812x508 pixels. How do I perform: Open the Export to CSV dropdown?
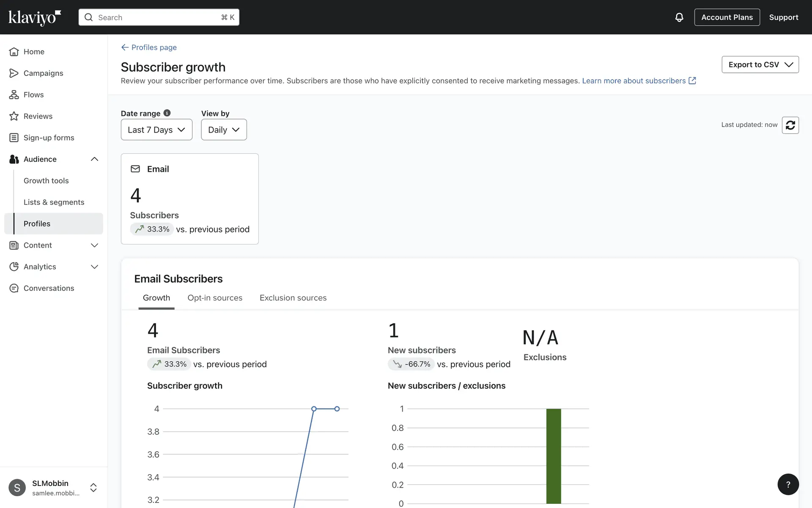[x=760, y=65]
